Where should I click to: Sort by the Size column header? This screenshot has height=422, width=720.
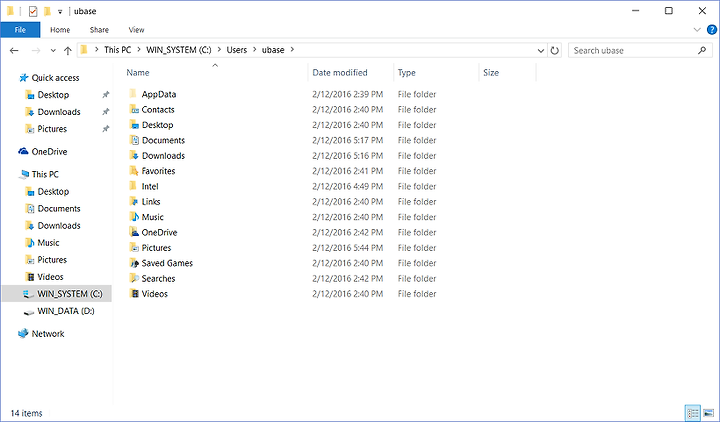(491, 73)
